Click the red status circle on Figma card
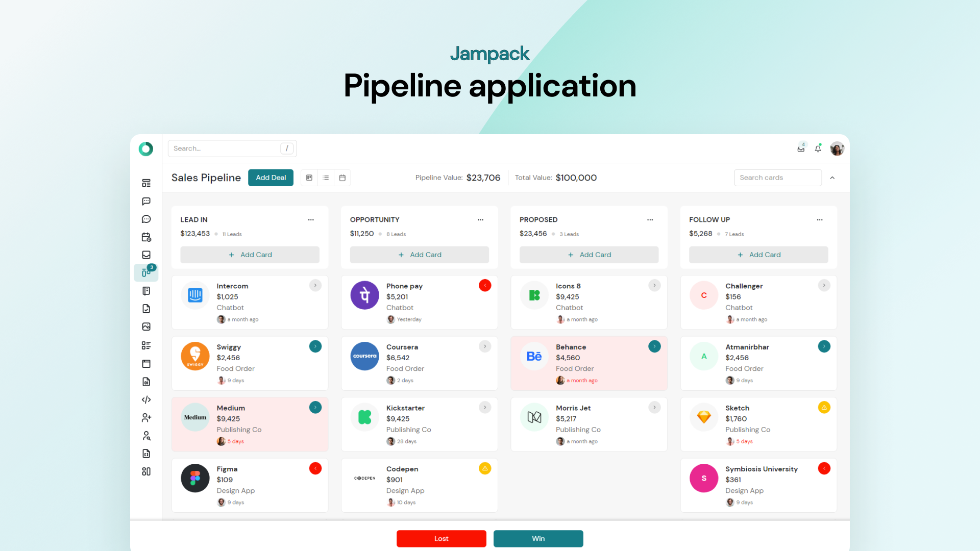Image resolution: width=980 pixels, height=551 pixels. click(315, 468)
